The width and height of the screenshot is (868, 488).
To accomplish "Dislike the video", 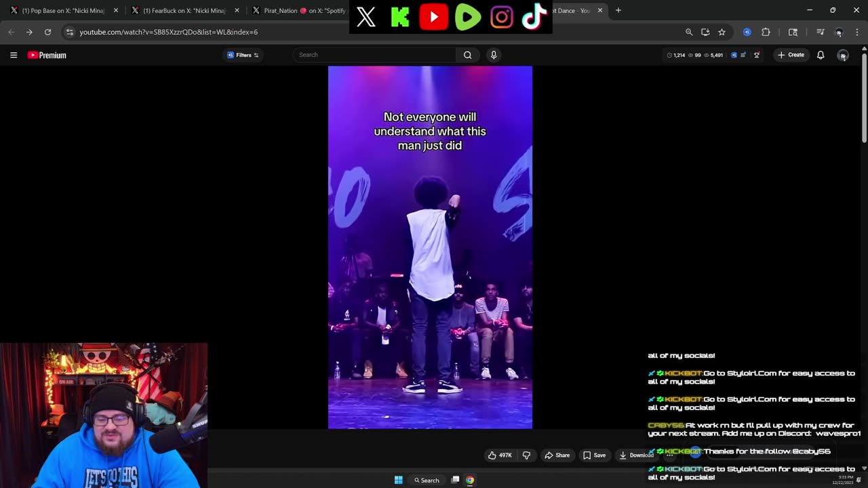I will click(x=526, y=455).
